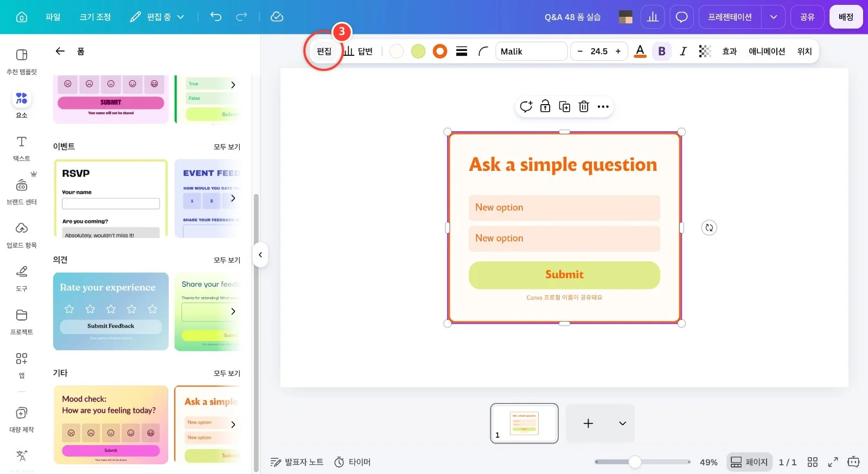The image size is (868, 474).
Task: Toggle italic text formatting
Action: [683, 52]
